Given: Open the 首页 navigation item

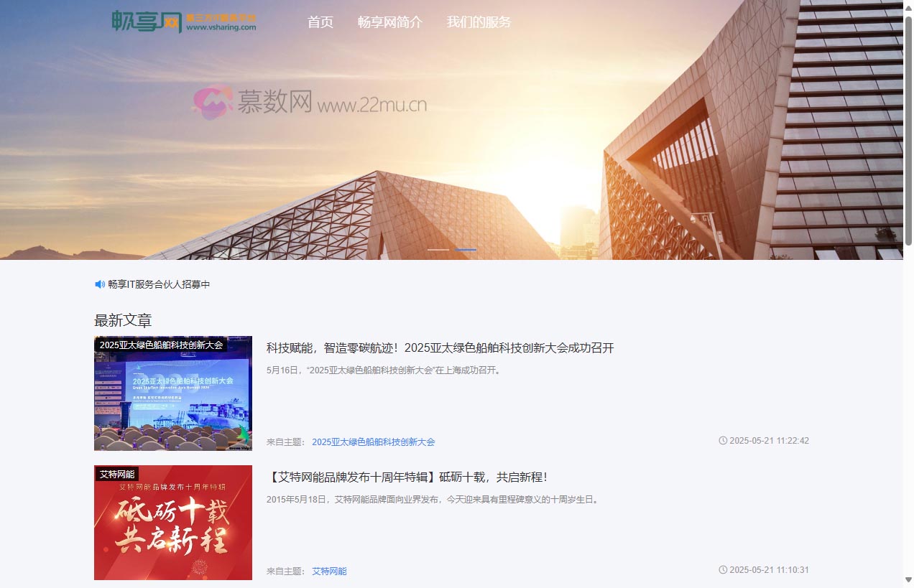Looking at the screenshot, I should [x=320, y=22].
